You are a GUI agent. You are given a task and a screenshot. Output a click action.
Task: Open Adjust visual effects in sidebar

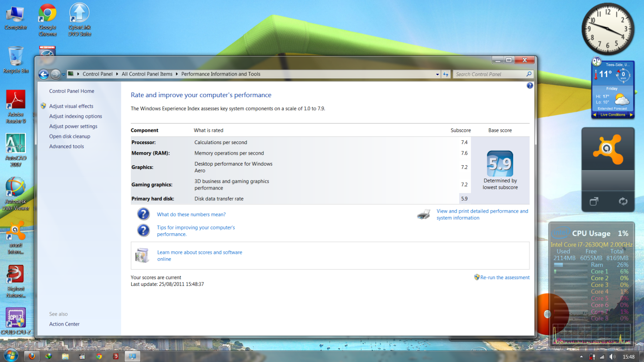[71, 106]
